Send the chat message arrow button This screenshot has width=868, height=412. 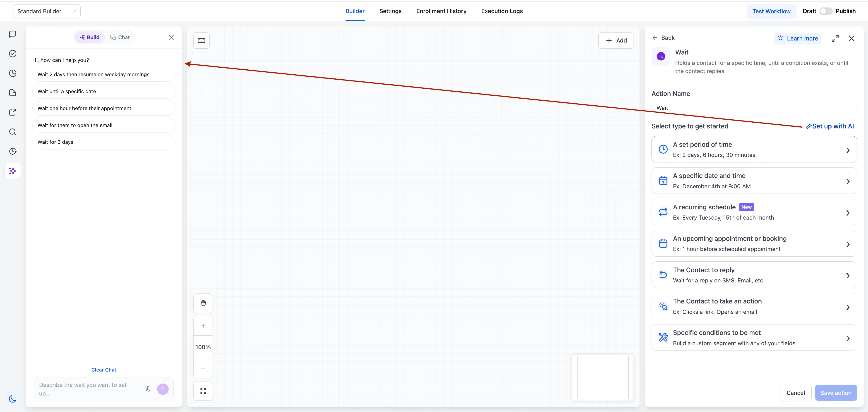pyautogui.click(x=163, y=389)
